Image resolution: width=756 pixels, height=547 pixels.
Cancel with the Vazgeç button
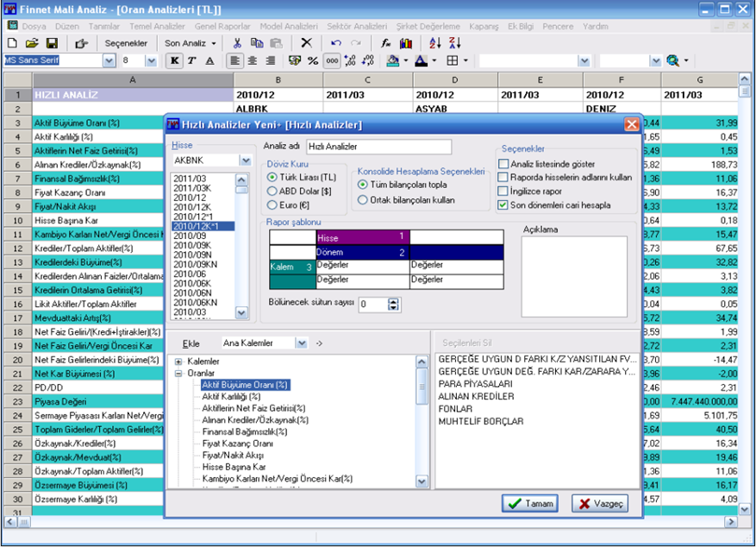click(600, 504)
